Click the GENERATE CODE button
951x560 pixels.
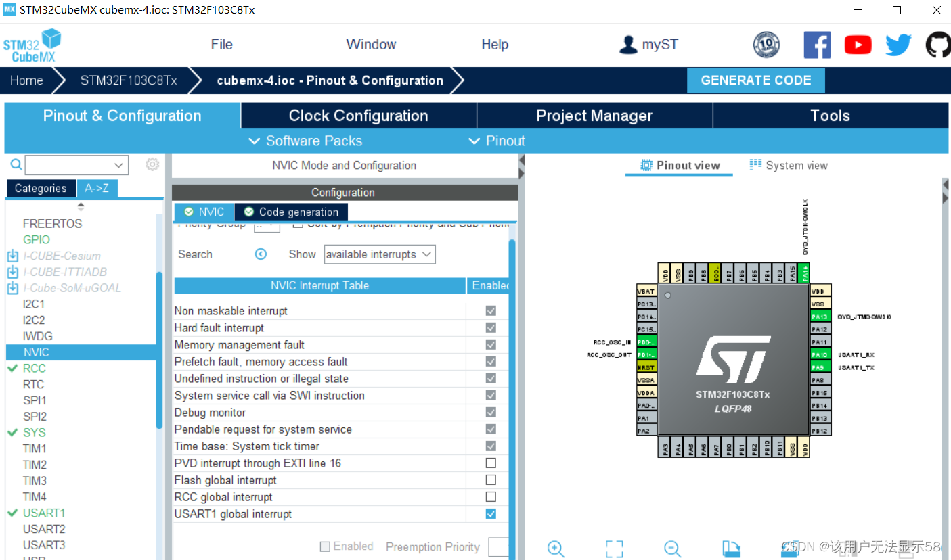(x=756, y=80)
